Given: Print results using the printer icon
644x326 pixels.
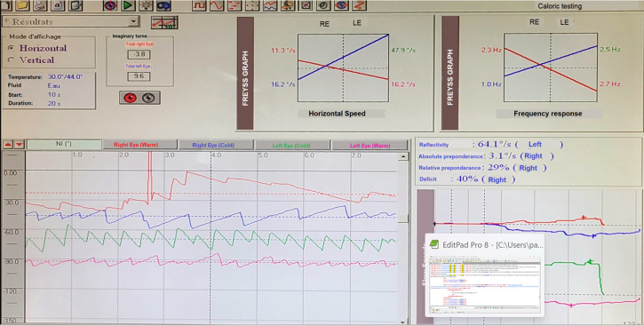Looking at the screenshot, I should pos(40,5).
